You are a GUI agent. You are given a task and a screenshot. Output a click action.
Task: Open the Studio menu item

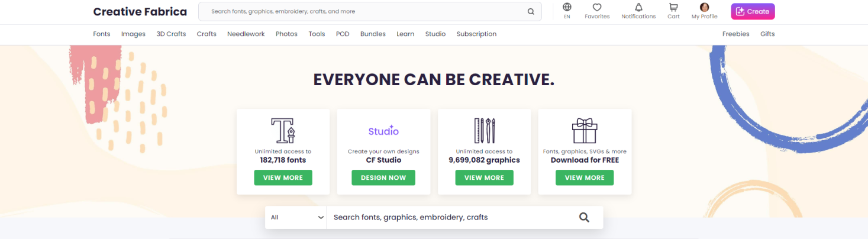tap(435, 34)
